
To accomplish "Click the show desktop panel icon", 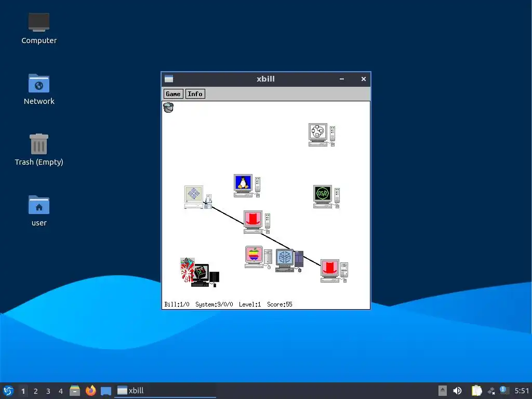I will (106, 391).
